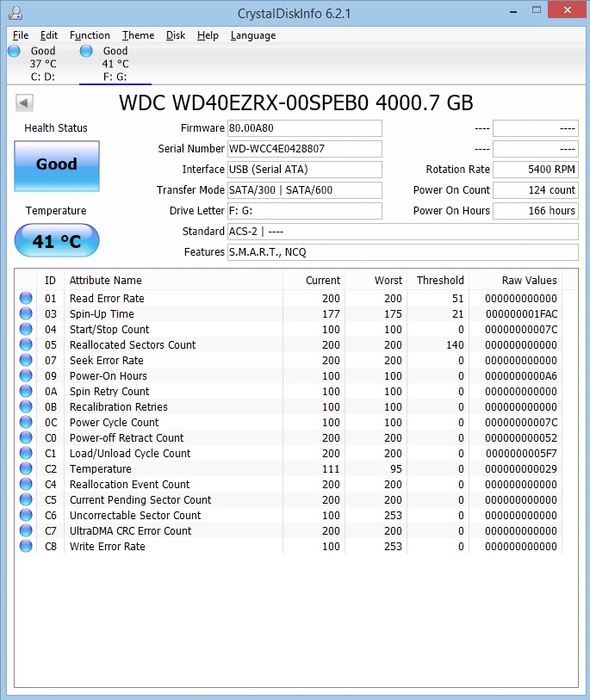Screen dimensions: 590x700
Task: Click the ID column header
Action: pyautogui.click(x=51, y=281)
